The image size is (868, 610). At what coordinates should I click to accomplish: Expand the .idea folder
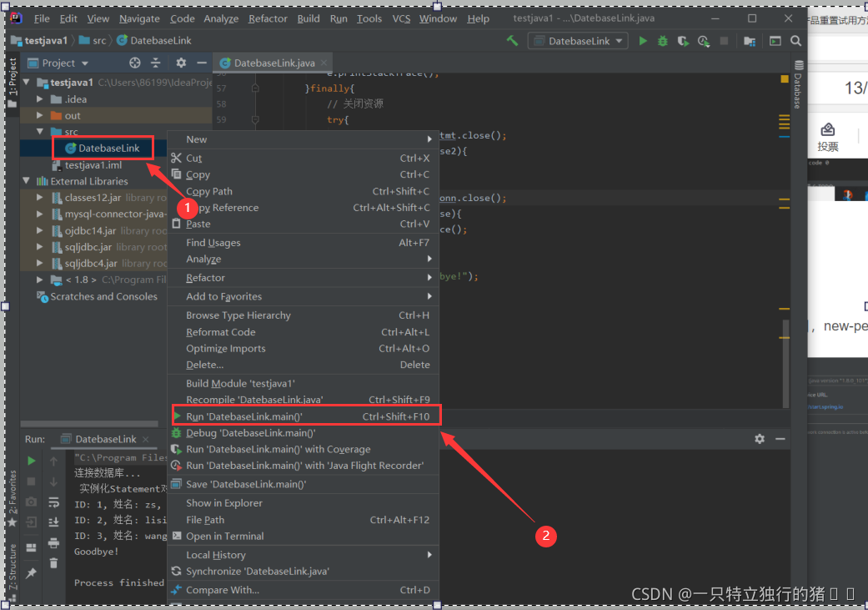click(39, 99)
